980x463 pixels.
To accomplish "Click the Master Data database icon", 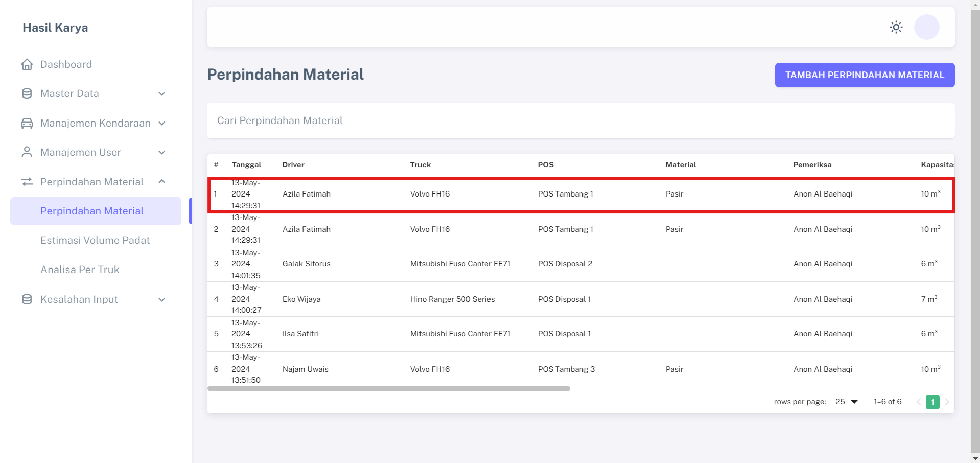I will pyautogui.click(x=27, y=93).
